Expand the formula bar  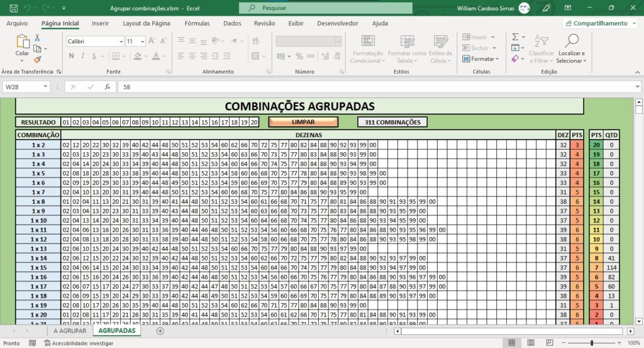pos(637,87)
